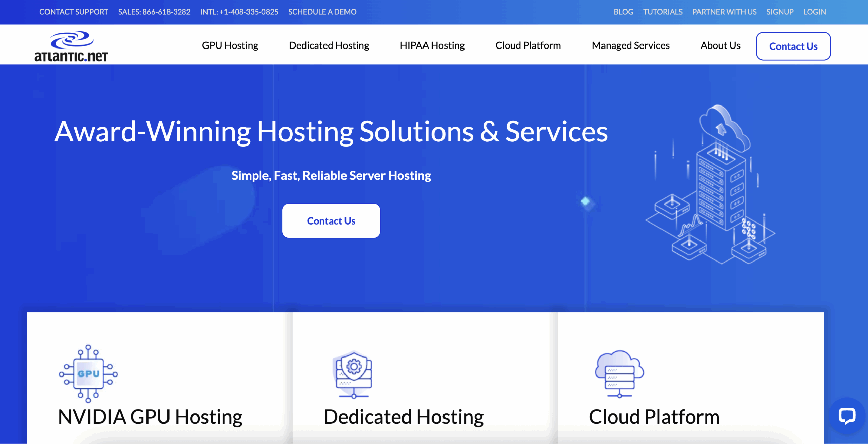Click the NVIDIA GPU chip icon
Viewport: 868px width, 444px height.
88,374
